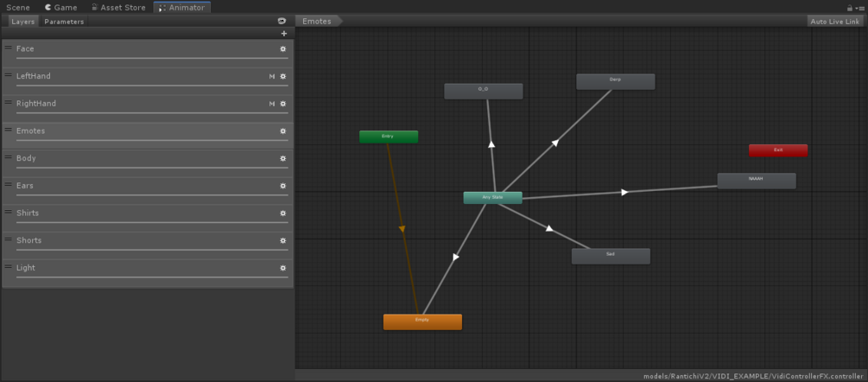Select the Any State to Sad transition
The height and width of the screenshot is (382, 868).
tap(549, 228)
